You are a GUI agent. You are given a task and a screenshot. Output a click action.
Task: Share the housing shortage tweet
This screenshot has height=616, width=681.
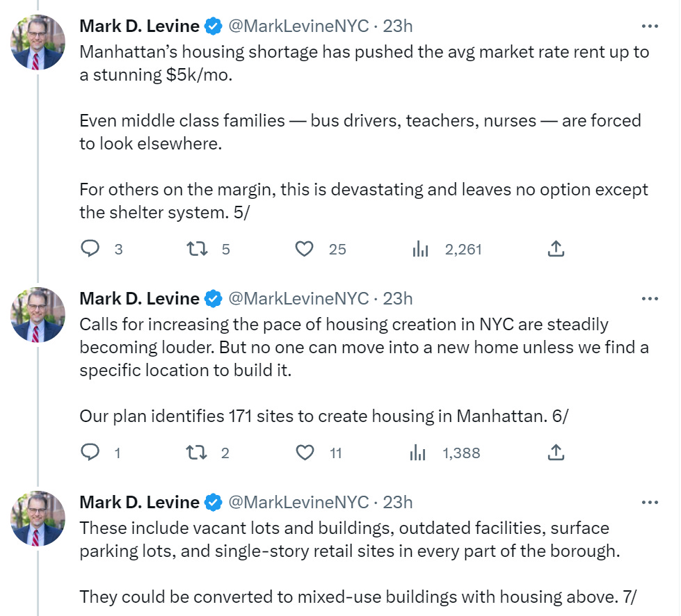point(556,249)
